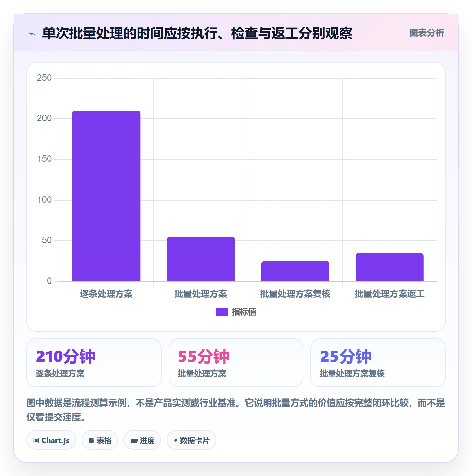Click the 批量处理方案 x-axis label
This screenshot has height=476, width=472.
(x=201, y=294)
